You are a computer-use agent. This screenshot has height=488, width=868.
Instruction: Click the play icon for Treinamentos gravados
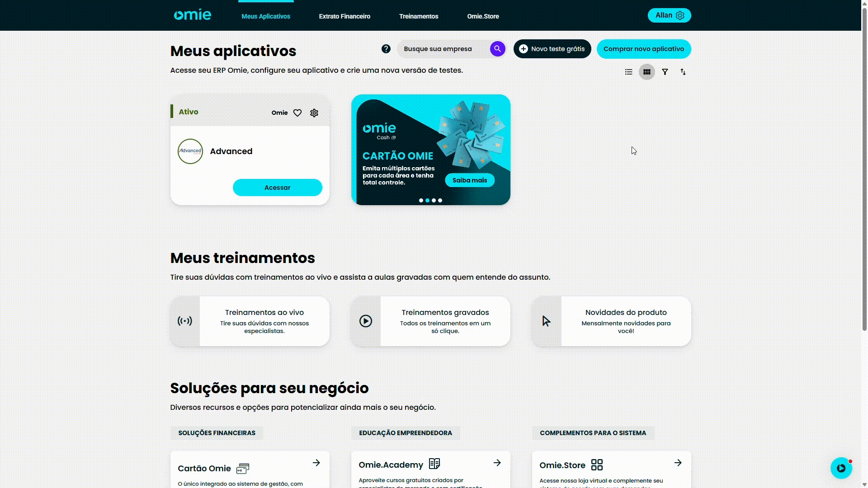point(366,321)
